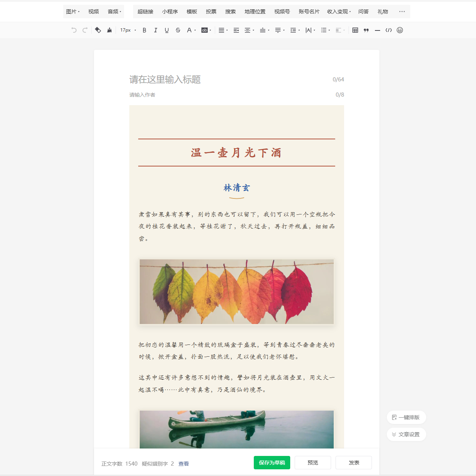Screen dimensions: 476x476
Task: Open the emoji picker
Action: click(400, 30)
